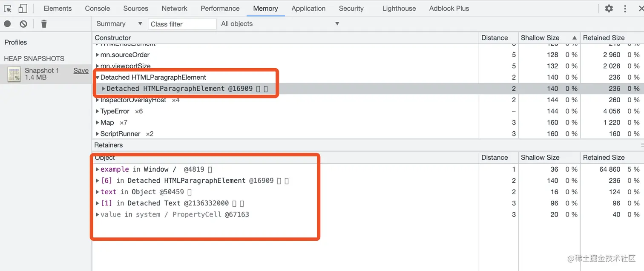The image size is (644, 271).
Task: Open DevTools settings gear icon
Action: 609,9
